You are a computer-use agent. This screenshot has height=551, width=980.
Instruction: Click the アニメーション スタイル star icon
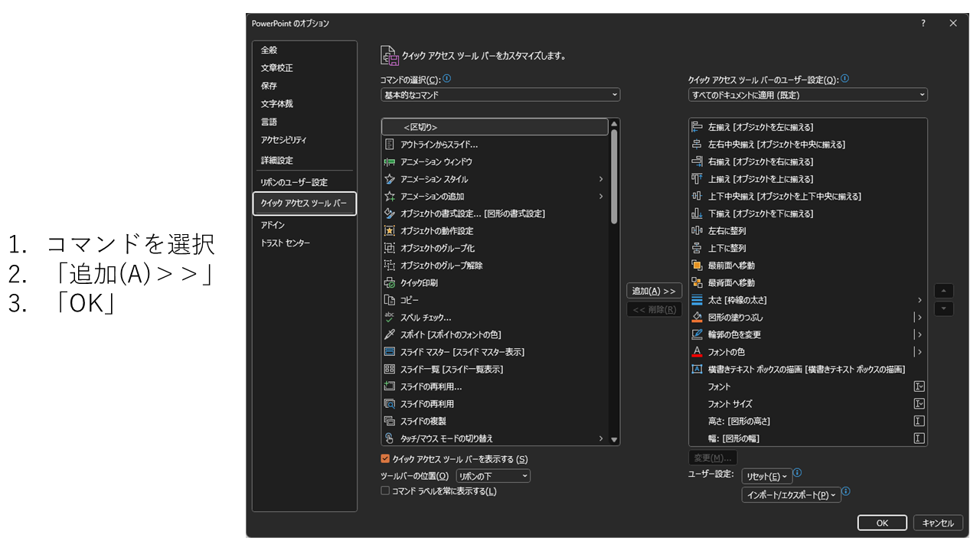pos(389,179)
